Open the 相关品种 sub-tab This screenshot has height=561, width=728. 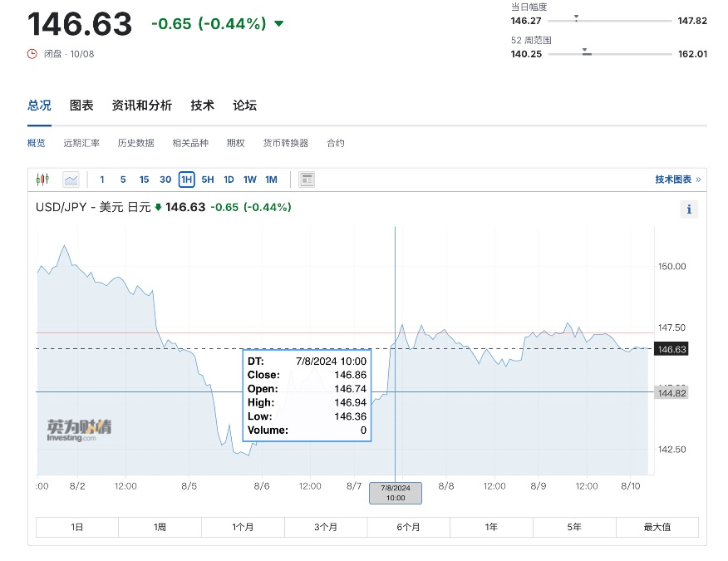click(x=190, y=143)
